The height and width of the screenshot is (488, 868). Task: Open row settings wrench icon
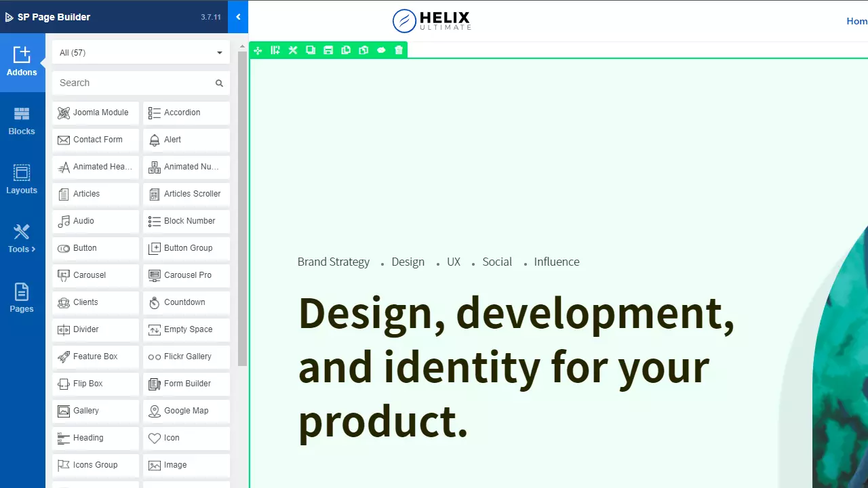point(293,51)
